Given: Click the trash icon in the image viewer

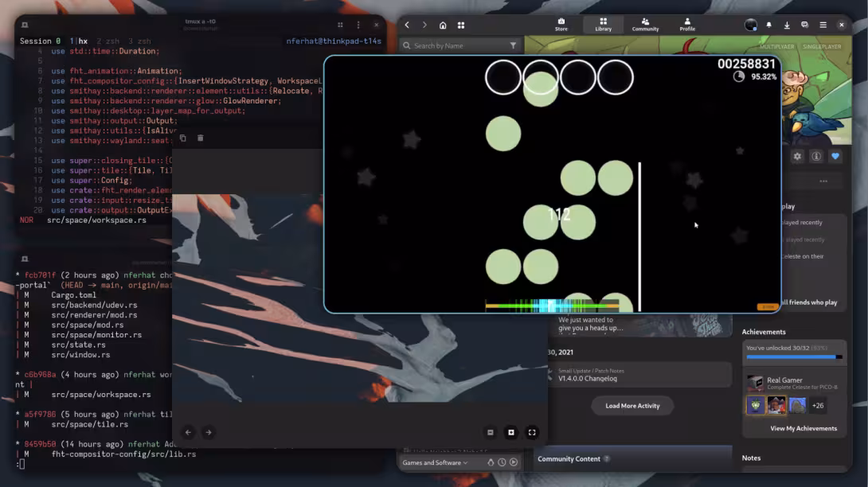Looking at the screenshot, I should 201,138.
